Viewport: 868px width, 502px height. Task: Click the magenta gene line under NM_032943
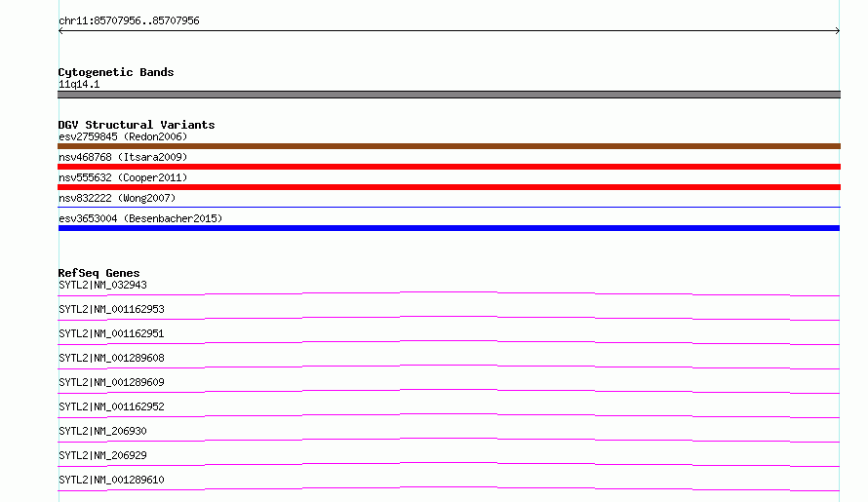tap(449, 293)
